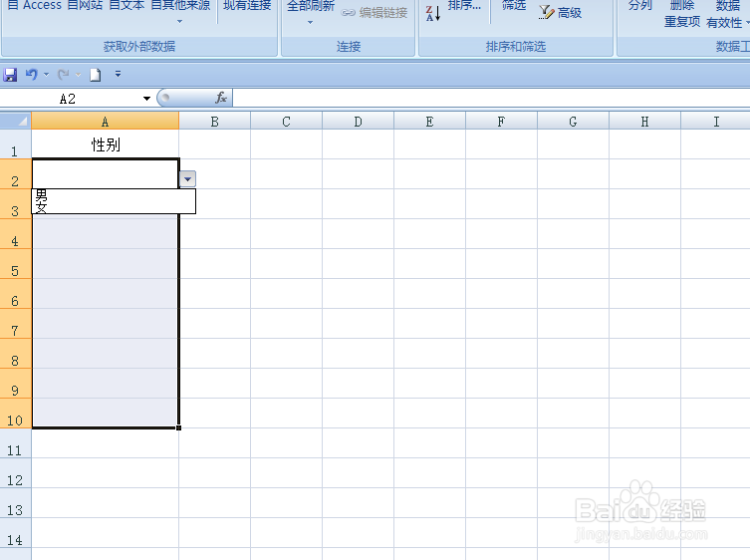Click the 筛选 filter button
This screenshot has width=750, height=560.
(514, 6)
